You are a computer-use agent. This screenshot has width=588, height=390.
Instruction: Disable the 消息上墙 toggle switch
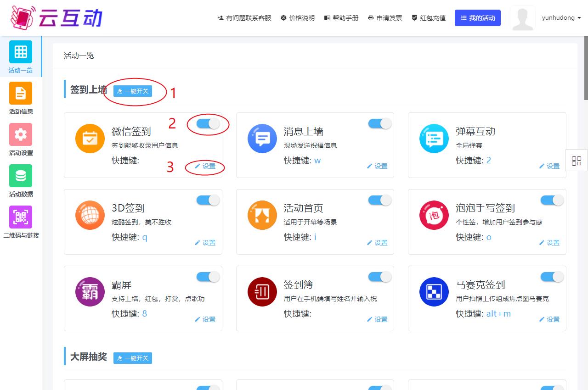pos(380,123)
